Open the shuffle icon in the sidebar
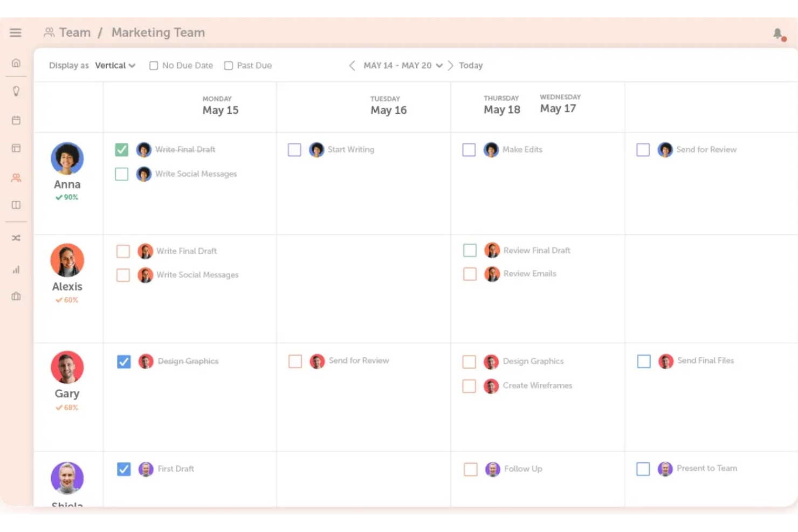The image size is (798, 532). pyautogui.click(x=16, y=237)
